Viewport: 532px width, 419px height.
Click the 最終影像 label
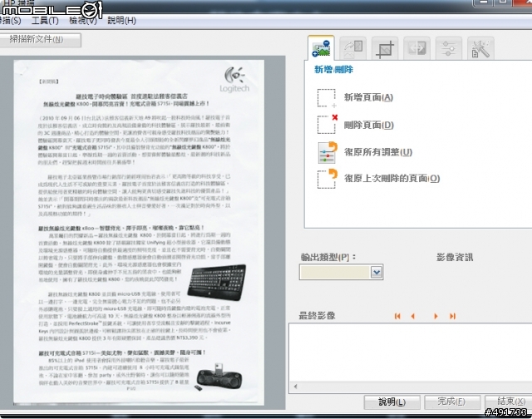(317, 316)
